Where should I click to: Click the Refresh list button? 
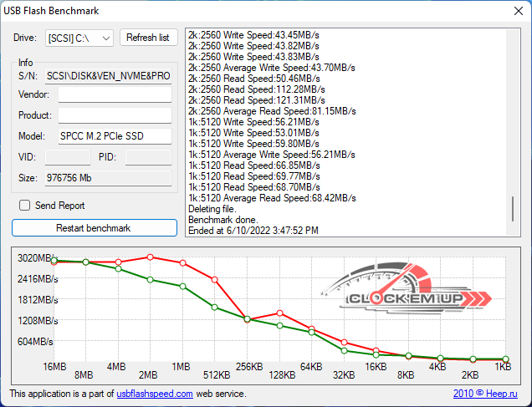click(149, 38)
